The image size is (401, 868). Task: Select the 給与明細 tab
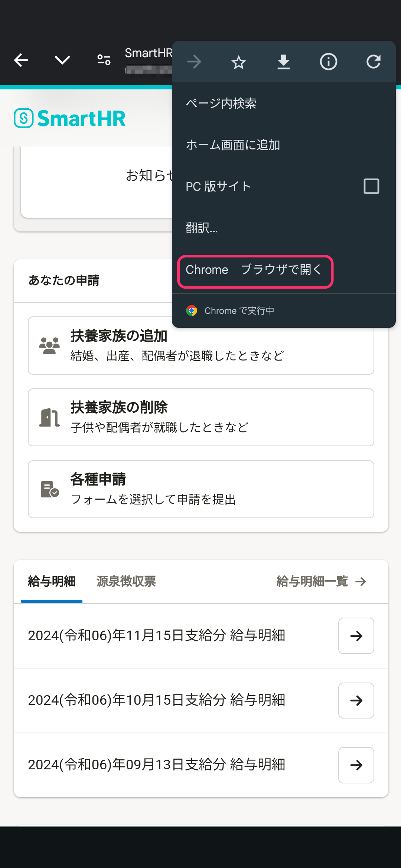[x=52, y=581]
